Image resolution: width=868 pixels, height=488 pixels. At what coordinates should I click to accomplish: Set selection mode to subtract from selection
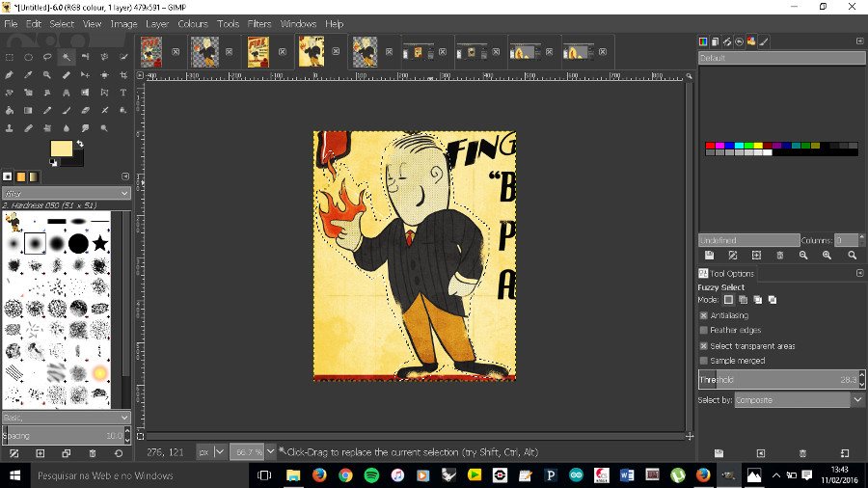point(757,300)
